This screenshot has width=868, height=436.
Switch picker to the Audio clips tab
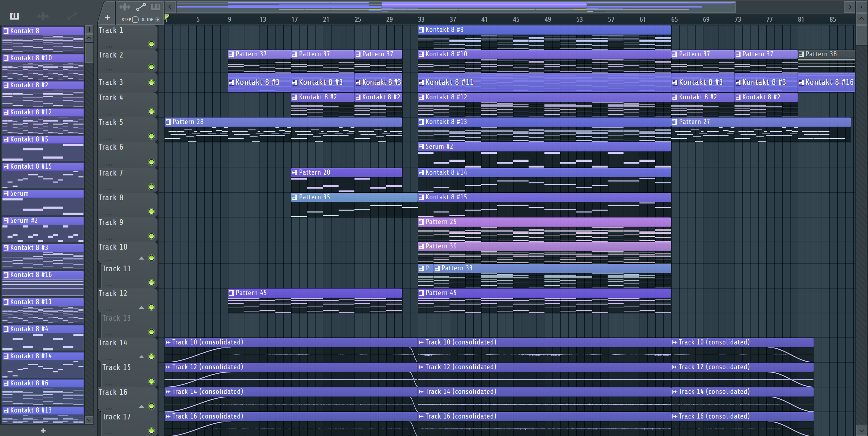pyautogui.click(x=43, y=16)
